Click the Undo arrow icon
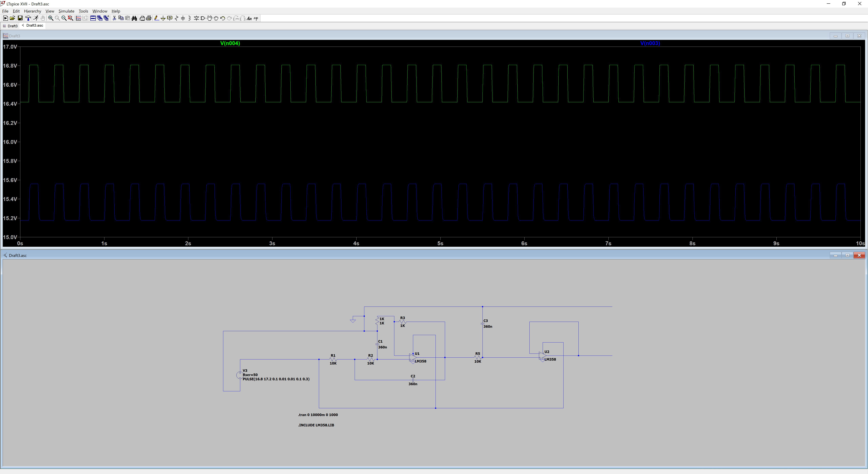868x474 pixels. [223, 18]
